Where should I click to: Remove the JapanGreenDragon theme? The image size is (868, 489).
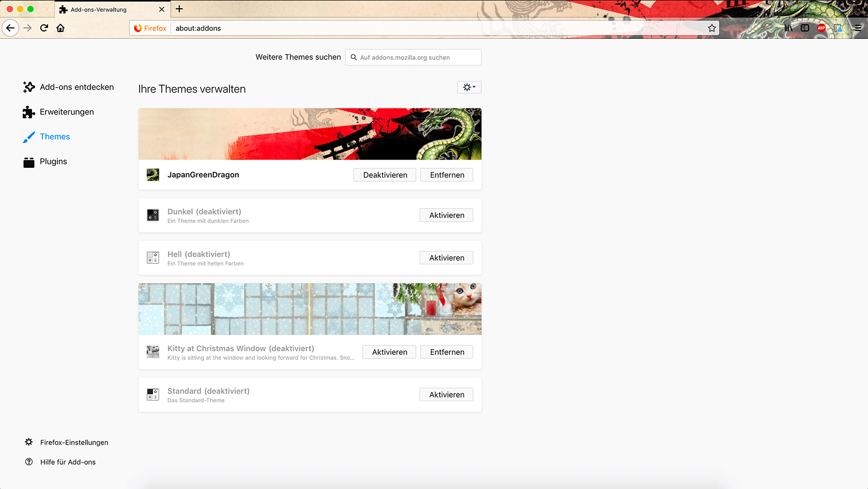pyautogui.click(x=447, y=175)
